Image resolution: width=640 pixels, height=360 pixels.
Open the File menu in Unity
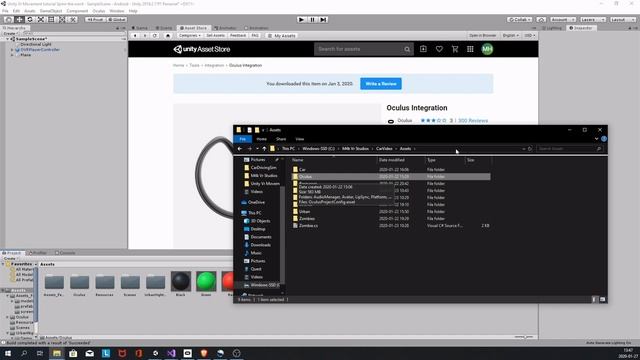coord(5,11)
